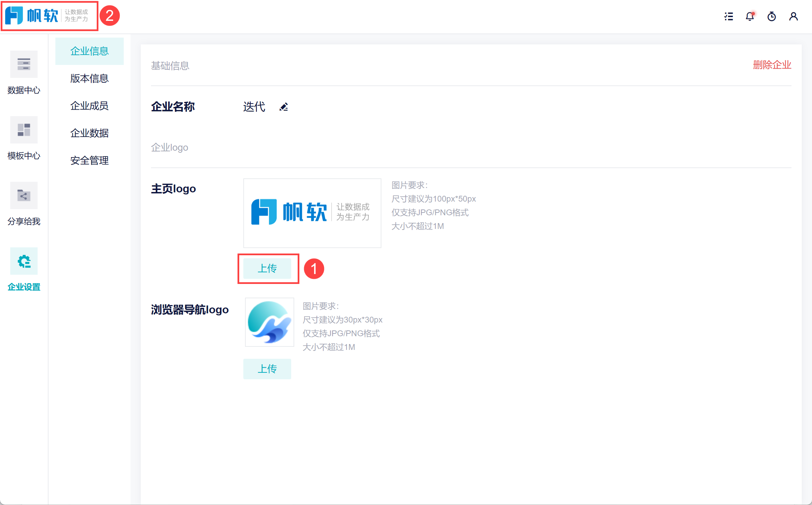Switch to 版本信息 menu item
The width and height of the screenshot is (812, 505).
[x=89, y=79]
